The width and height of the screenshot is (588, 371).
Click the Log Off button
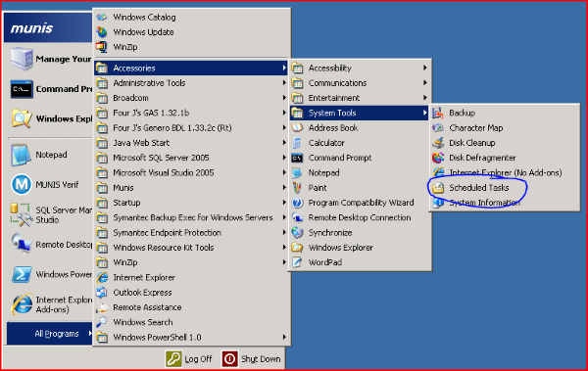coord(189,359)
